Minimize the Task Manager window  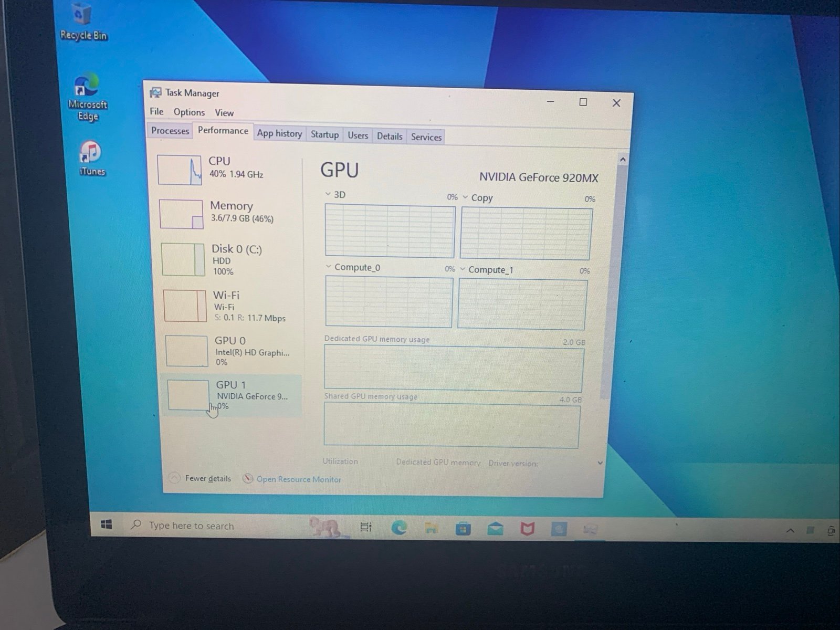550,101
